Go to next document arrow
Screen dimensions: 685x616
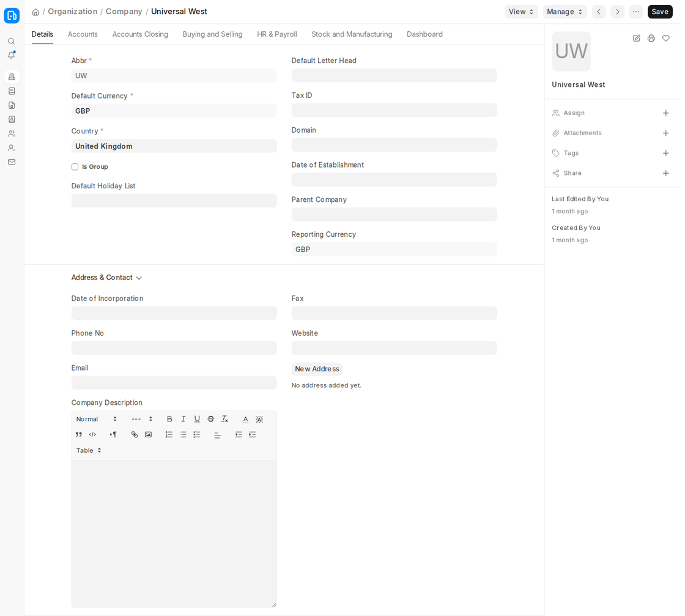pos(617,12)
